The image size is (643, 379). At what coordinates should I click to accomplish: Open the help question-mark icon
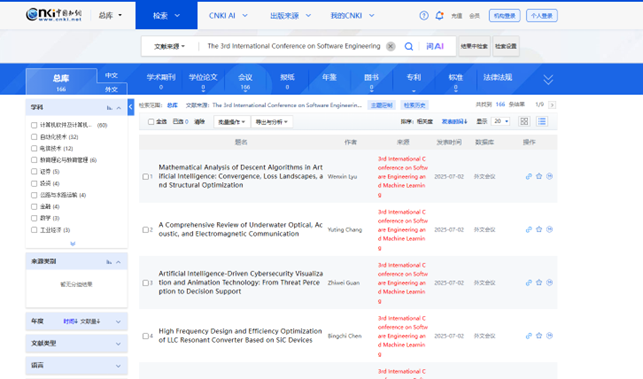pos(424,16)
